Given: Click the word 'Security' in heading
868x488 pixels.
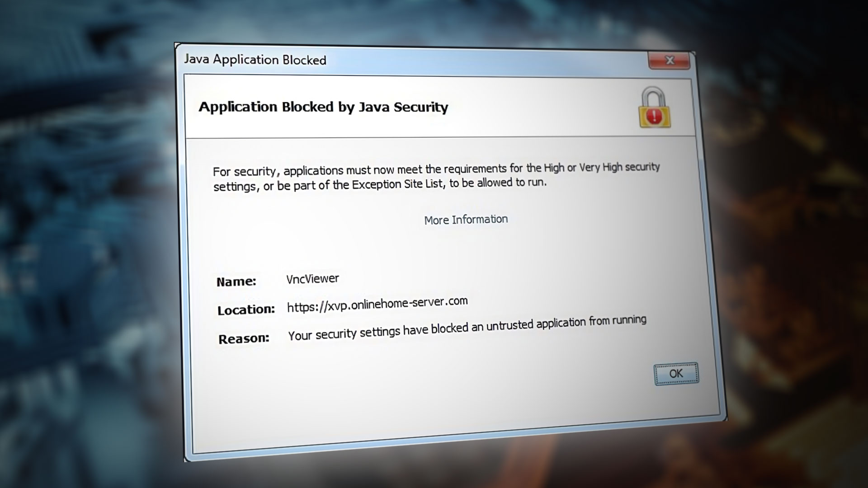Looking at the screenshot, I should pyautogui.click(x=420, y=107).
